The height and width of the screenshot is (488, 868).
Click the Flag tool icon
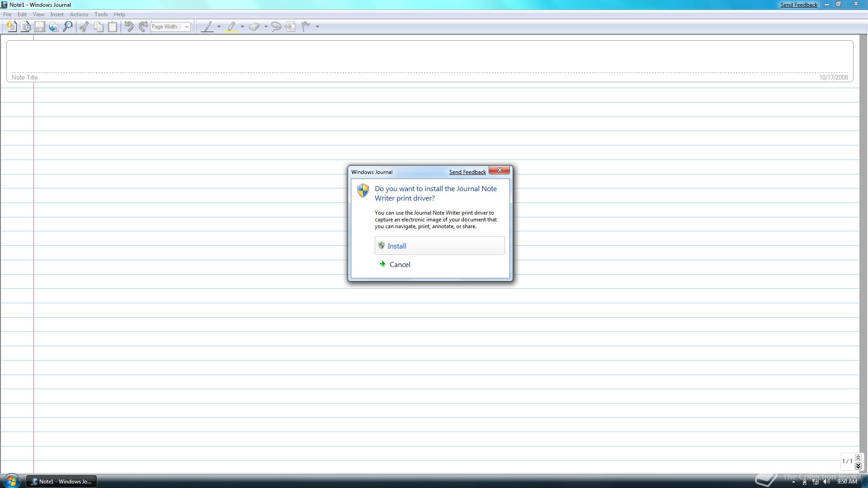click(x=306, y=27)
